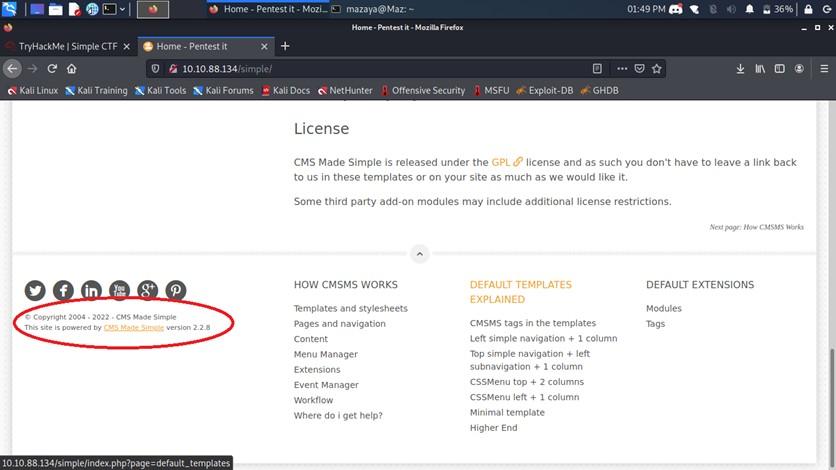Click the Facebook social icon

[x=64, y=291]
